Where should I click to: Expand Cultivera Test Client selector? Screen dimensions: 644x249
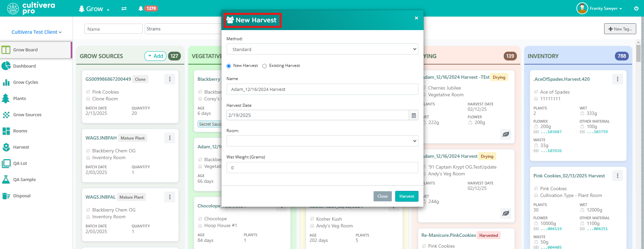click(x=37, y=32)
